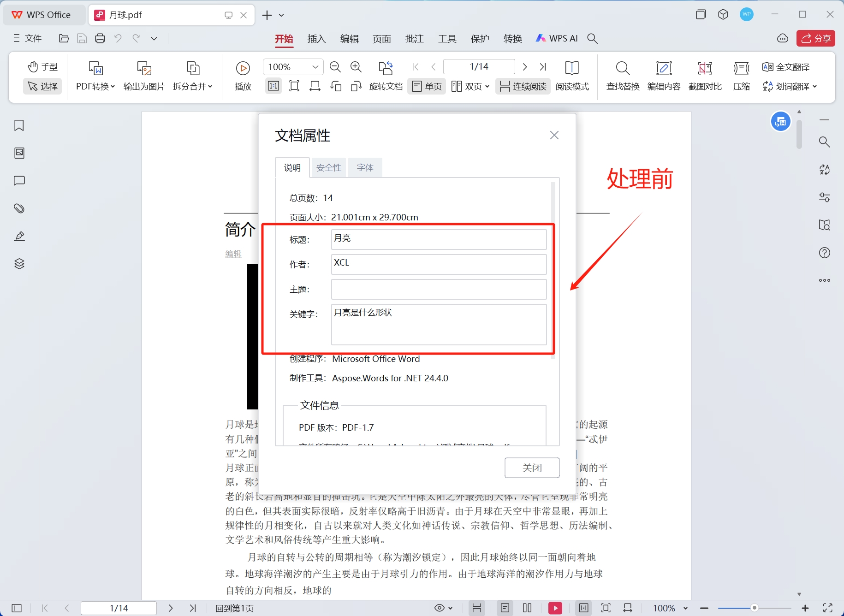The width and height of the screenshot is (844, 616).
Task: Open the zoom percentage dropdown in the toolbar
Action: point(315,66)
